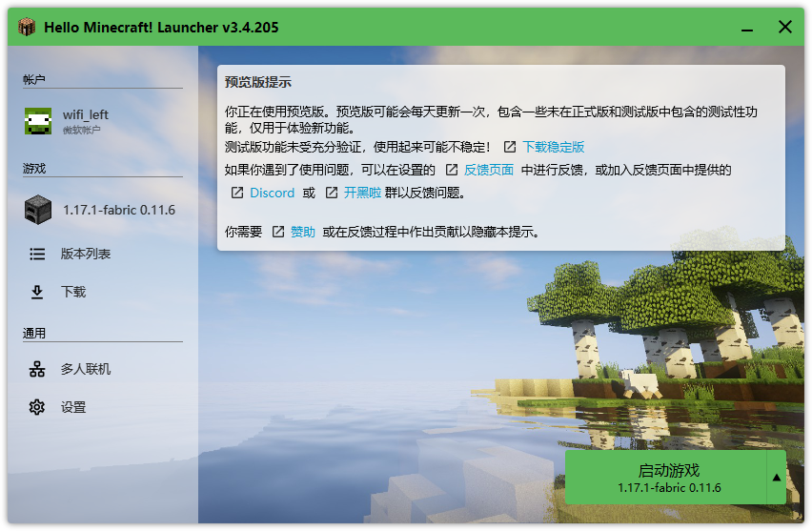Open the Discord link
Screen dimensions: 812x531
pyautogui.click(x=272, y=193)
